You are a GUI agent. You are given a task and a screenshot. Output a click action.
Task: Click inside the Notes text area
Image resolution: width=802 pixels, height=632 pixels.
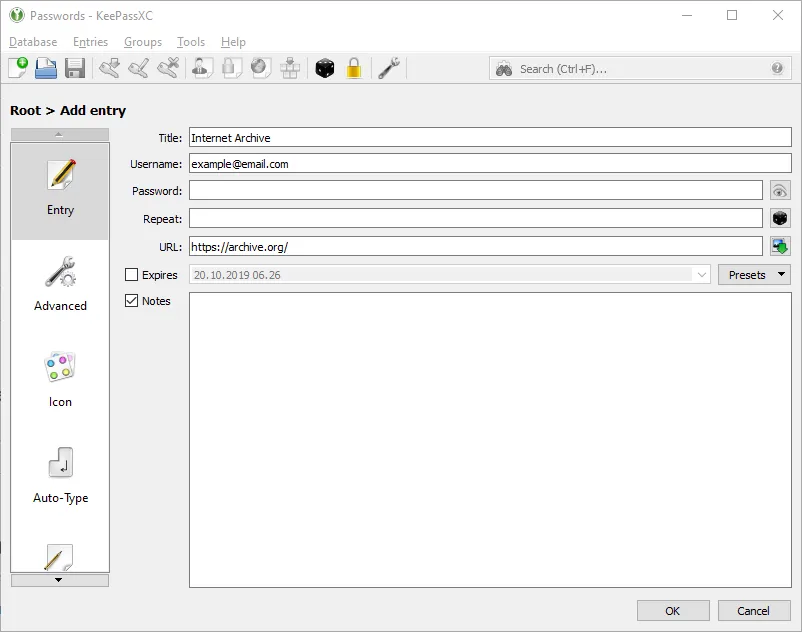click(x=490, y=440)
